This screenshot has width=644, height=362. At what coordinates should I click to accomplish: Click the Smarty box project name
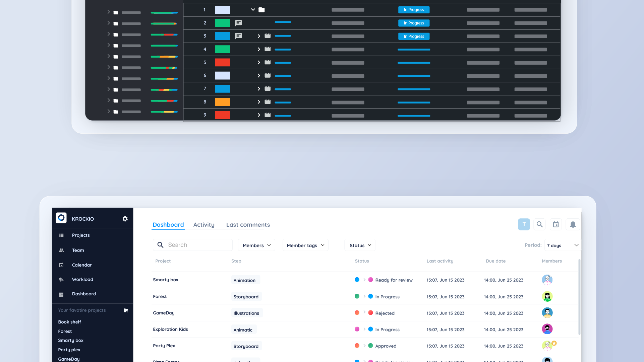pyautogui.click(x=166, y=280)
